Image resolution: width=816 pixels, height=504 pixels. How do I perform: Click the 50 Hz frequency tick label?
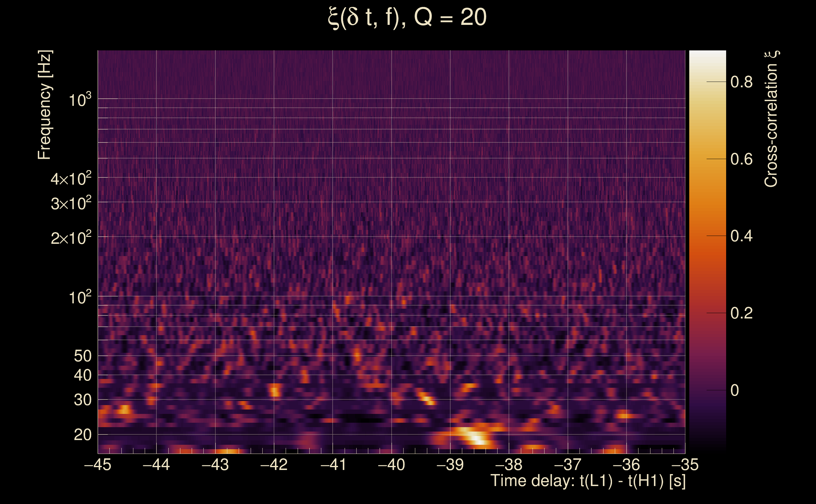point(82,356)
